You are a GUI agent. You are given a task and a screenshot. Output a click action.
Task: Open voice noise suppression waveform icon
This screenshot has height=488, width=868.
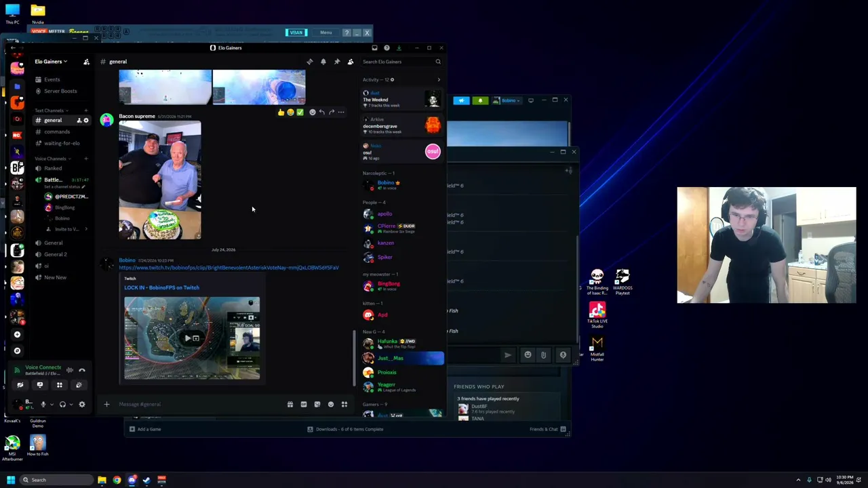(70, 370)
